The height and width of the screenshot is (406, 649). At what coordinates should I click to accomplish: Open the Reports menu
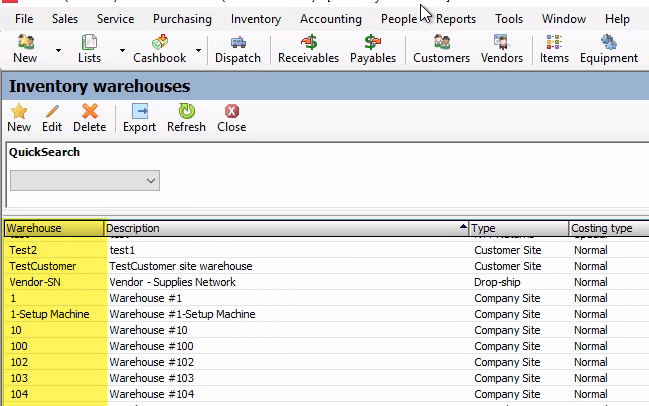point(456,19)
